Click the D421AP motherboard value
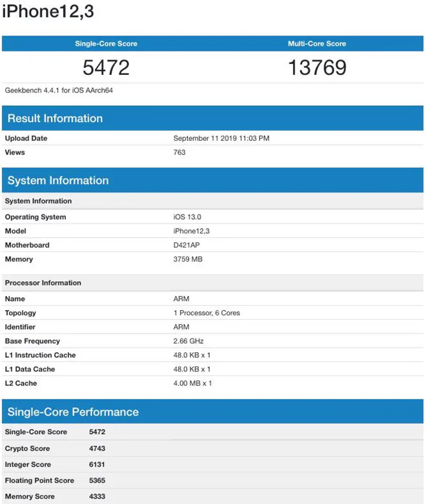This screenshot has width=426, height=504. point(187,246)
